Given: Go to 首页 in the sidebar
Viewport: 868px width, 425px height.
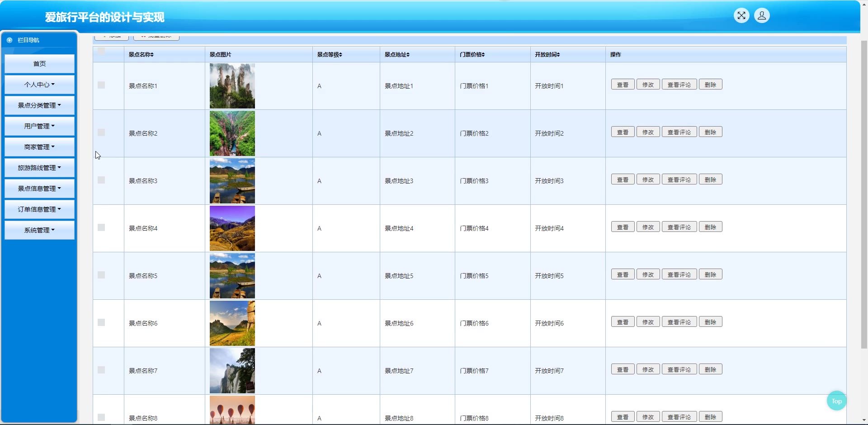Looking at the screenshot, I should tap(39, 64).
